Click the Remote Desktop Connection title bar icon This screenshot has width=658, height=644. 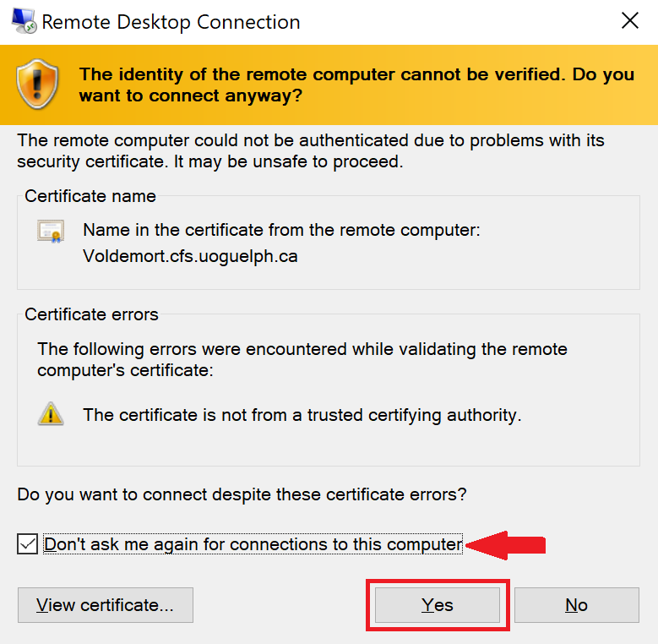click(24, 21)
